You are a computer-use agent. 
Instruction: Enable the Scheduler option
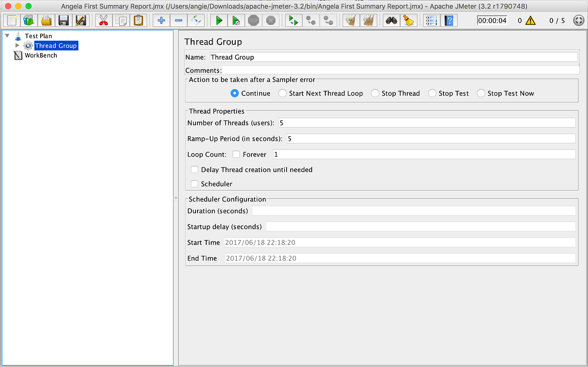[x=195, y=183]
